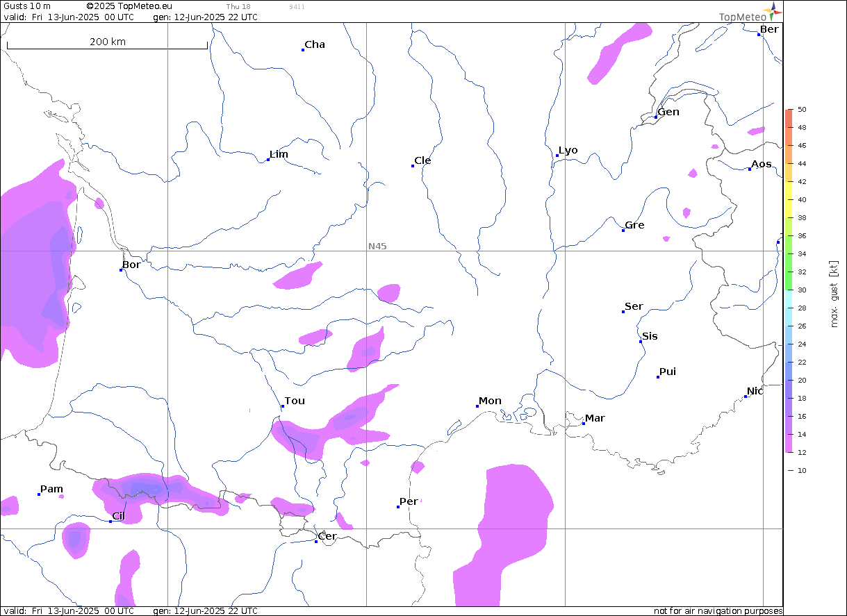The width and height of the screenshot is (847, 616).
Task: Select the Aos city label
Action: click(x=762, y=164)
